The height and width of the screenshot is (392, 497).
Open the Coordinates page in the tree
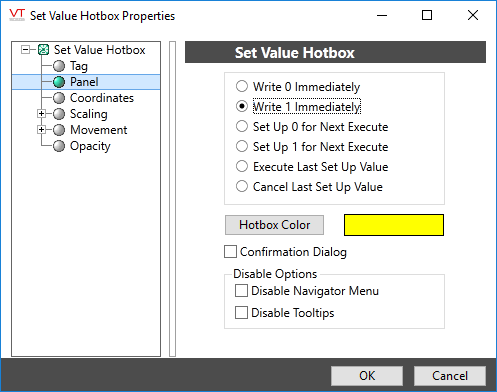[102, 98]
